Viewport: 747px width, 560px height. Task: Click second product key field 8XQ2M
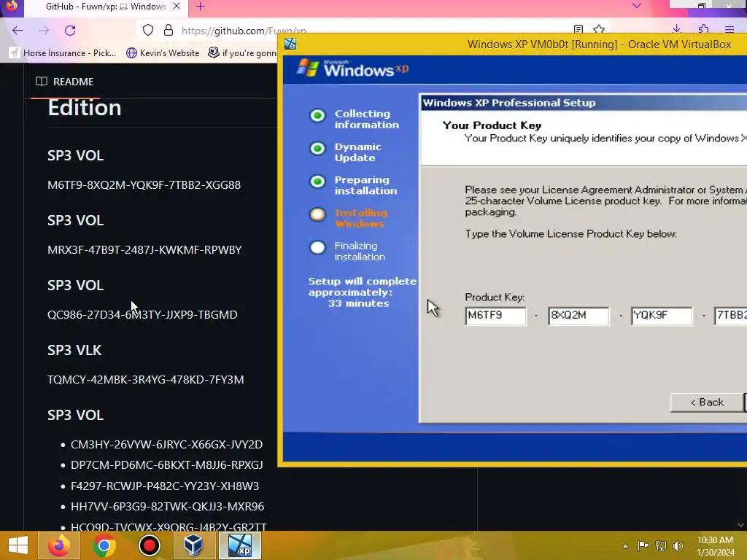pyautogui.click(x=578, y=316)
